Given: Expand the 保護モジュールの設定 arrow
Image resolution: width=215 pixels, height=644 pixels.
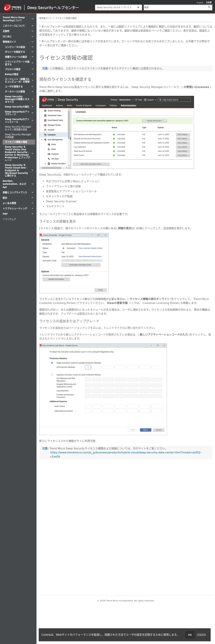Looking at the screenshot, I should click(32, 57).
